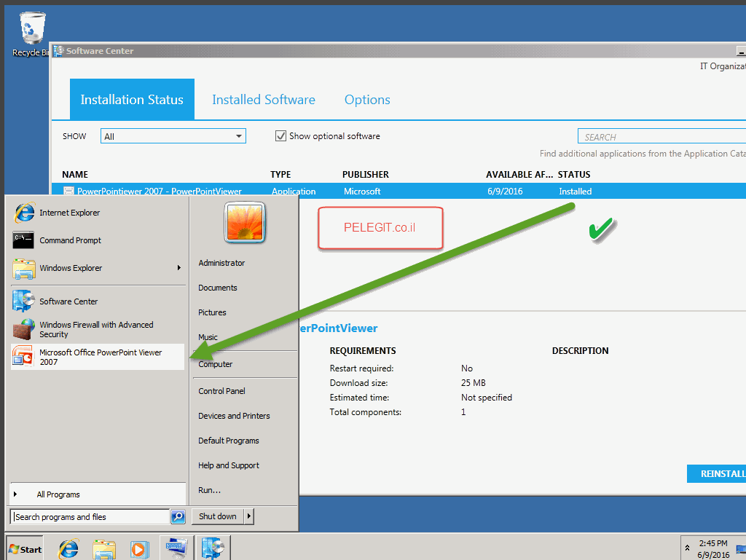This screenshot has width=746, height=560.
Task: Click the '25 MB' download size value
Action: click(474, 383)
